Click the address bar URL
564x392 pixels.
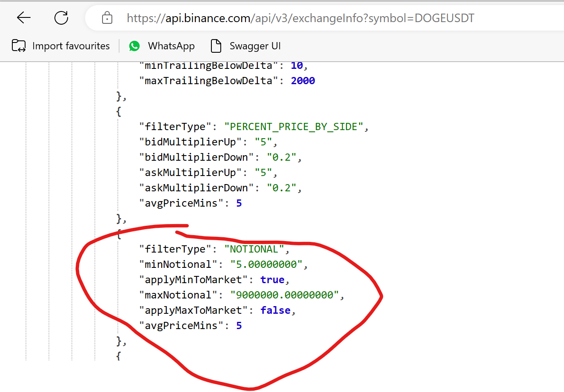coord(300,17)
